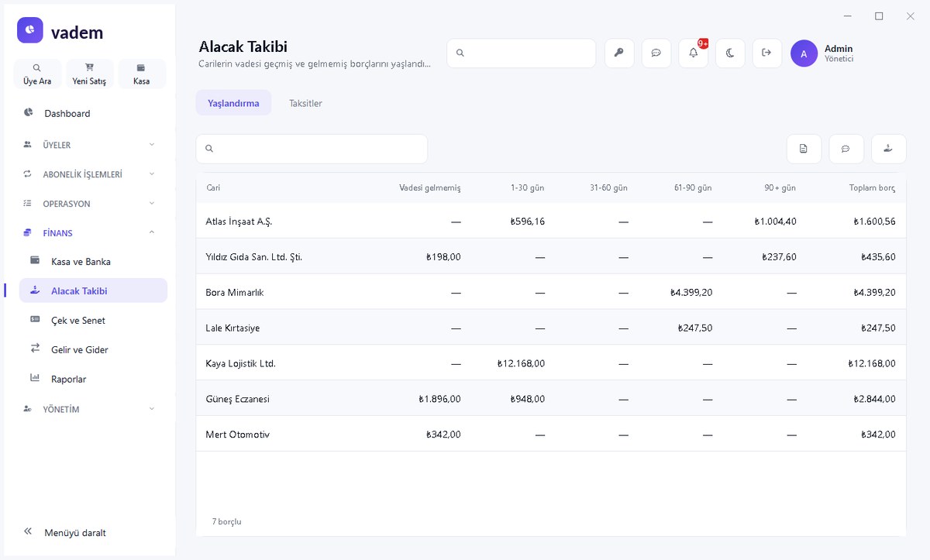Toggle dark mode with the moon icon
The width and height of the screenshot is (930, 560).
click(730, 53)
